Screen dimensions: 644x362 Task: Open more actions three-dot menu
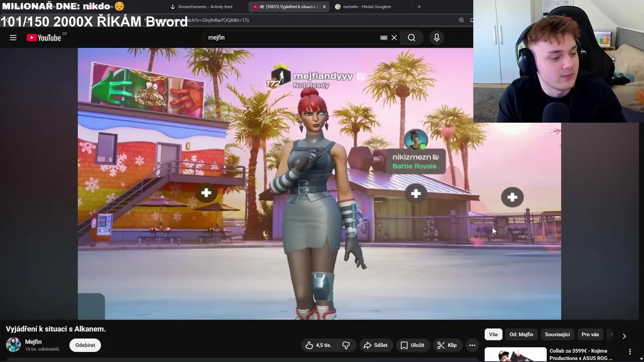[x=472, y=345]
